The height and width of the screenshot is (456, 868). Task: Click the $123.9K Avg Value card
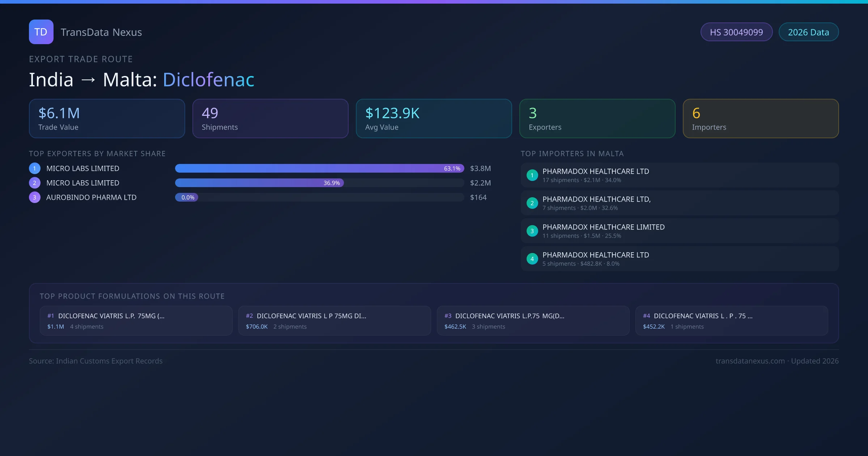click(x=434, y=119)
